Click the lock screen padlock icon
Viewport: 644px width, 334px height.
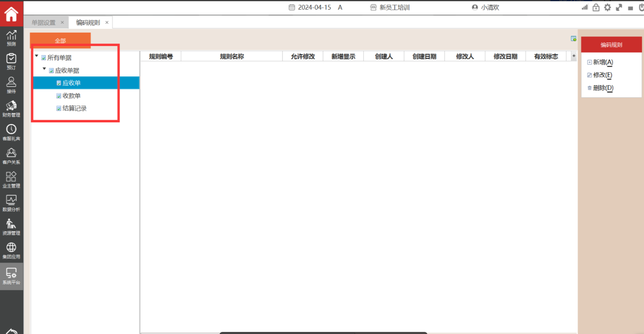point(596,8)
